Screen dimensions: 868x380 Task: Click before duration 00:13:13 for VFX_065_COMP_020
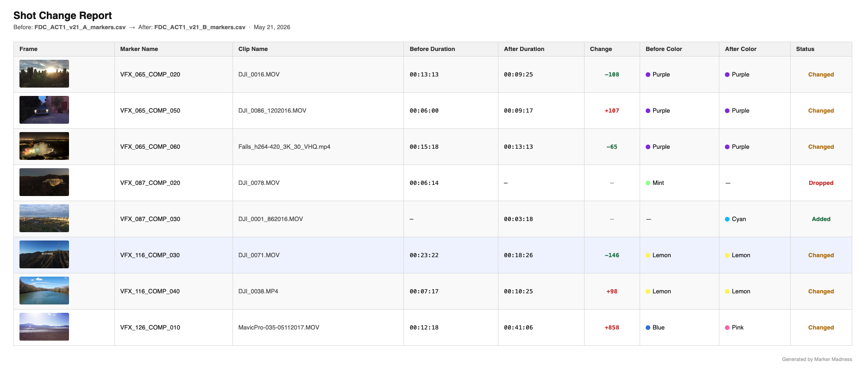[424, 75]
